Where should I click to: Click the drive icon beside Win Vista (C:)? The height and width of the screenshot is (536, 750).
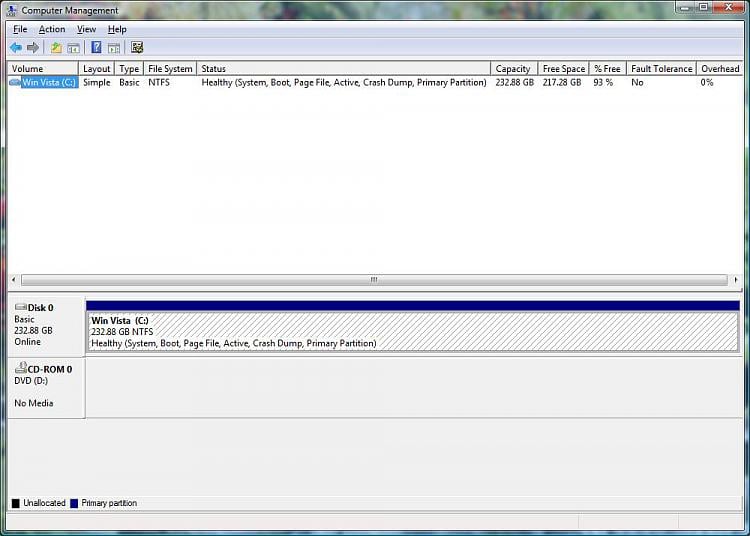pos(15,82)
